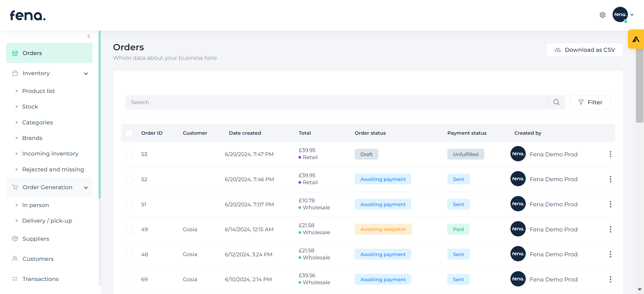Click the search magnifier icon
Screen dimensions: 644x294
click(x=556, y=102)
